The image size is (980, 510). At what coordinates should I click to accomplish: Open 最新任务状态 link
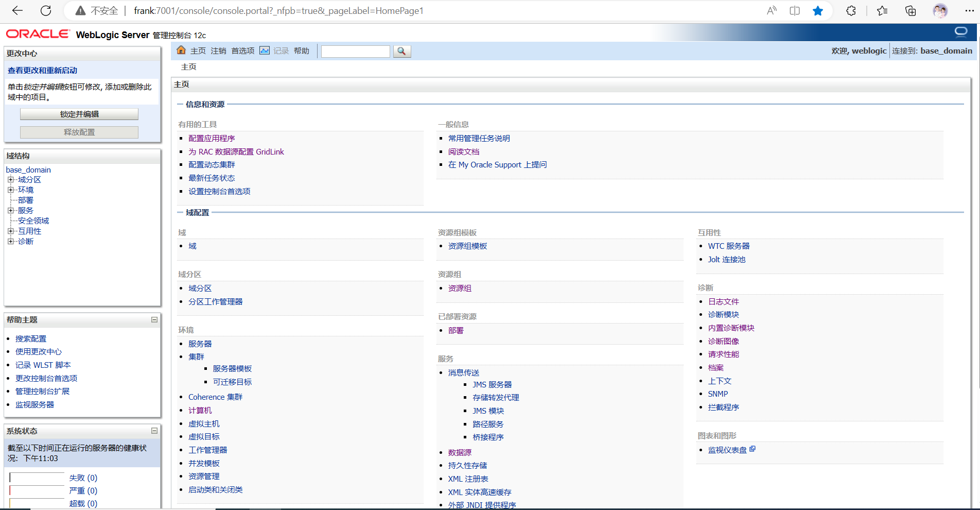click(212, 178)
